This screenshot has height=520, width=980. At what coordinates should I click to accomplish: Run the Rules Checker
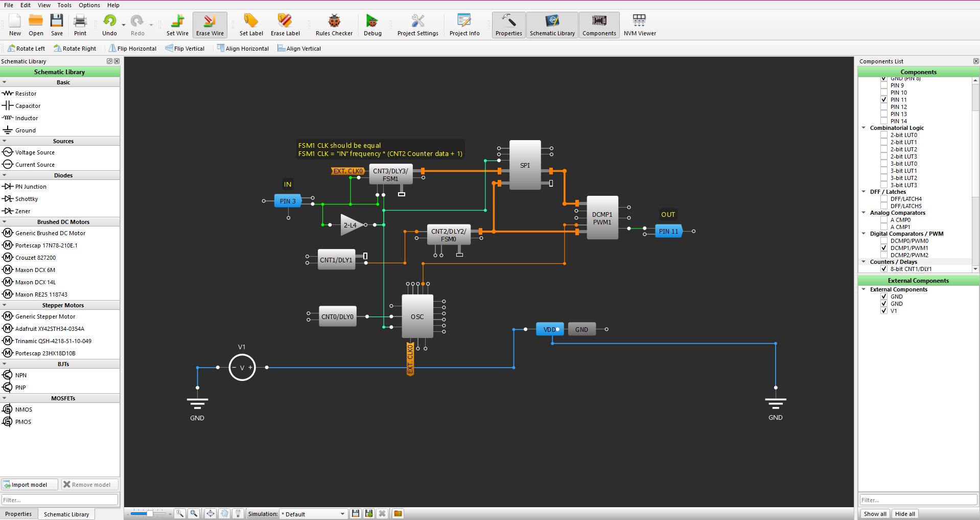point(334,25)
